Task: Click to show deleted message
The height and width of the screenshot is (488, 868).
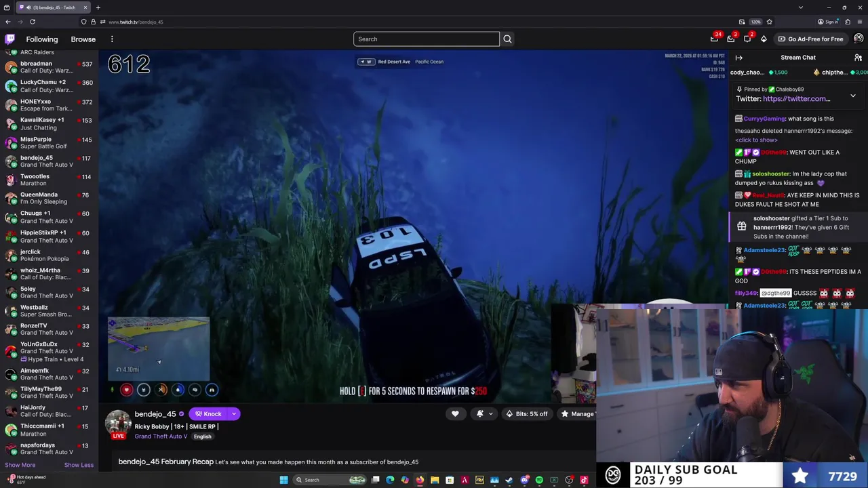Action: 756,140
